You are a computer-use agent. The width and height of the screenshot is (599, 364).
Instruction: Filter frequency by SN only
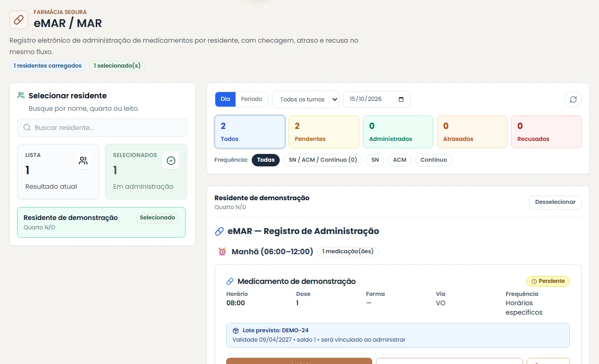(x=375, y=160)
